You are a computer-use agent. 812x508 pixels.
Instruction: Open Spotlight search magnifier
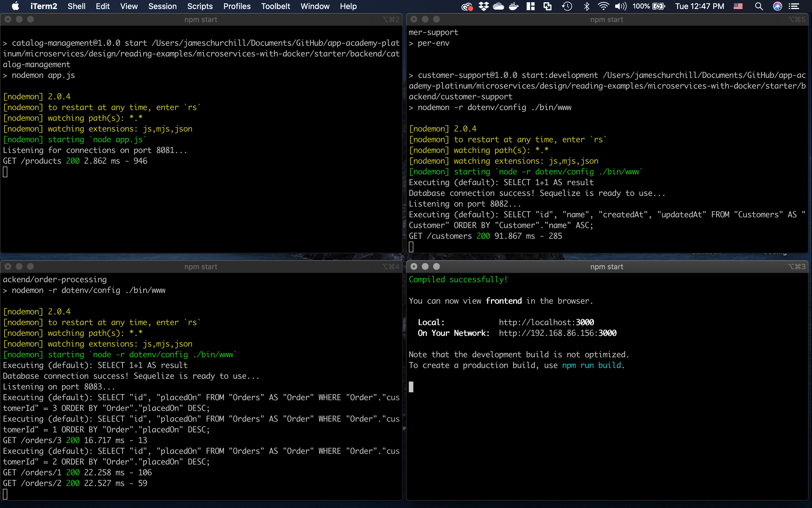[x=759, y=6]
